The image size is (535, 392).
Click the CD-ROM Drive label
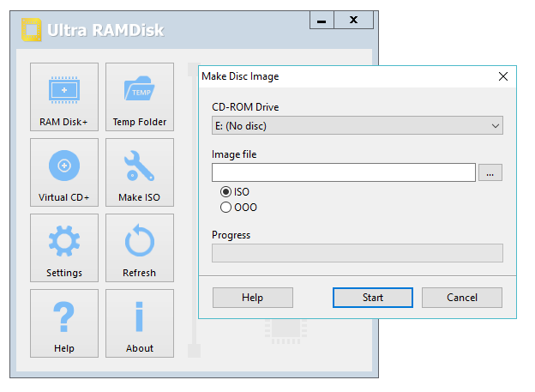tap(245, 107)
